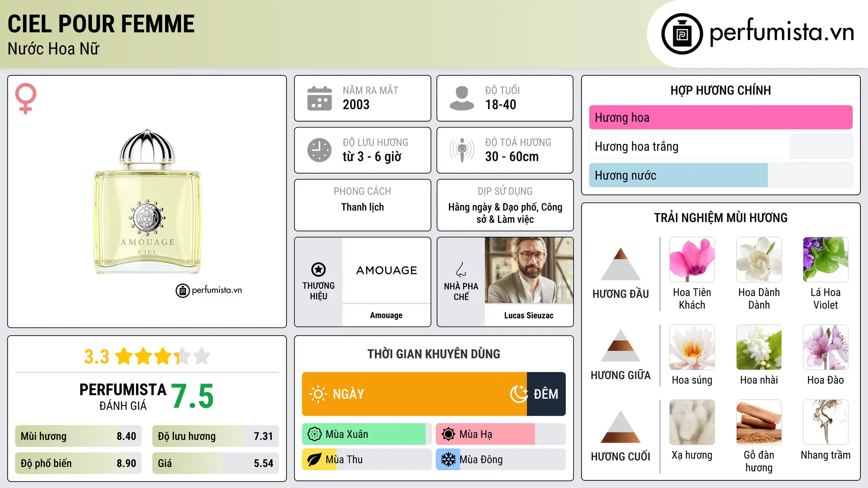Click the Độ phổ biến 8.90 score bar
The height and width of the screenshot is (488, 868).
tap(78, 463)
